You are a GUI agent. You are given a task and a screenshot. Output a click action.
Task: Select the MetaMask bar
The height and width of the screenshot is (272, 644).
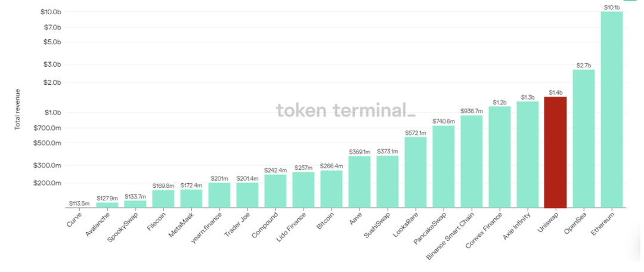[x=191, y=199]
